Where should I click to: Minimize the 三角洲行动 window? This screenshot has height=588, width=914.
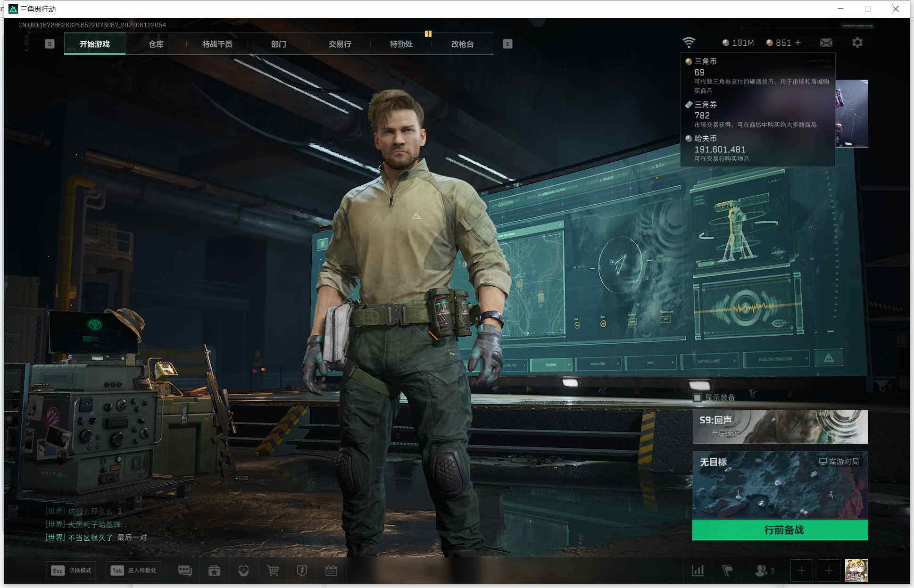click(x=840, y=9)
